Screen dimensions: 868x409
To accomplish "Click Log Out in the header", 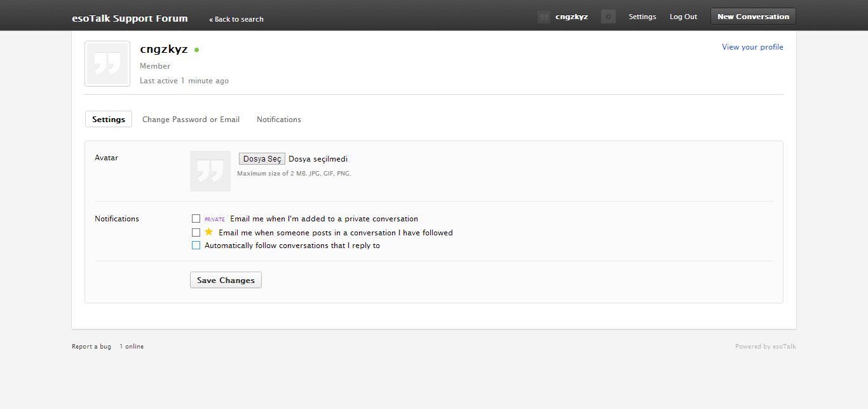I will tap(683, 17).
